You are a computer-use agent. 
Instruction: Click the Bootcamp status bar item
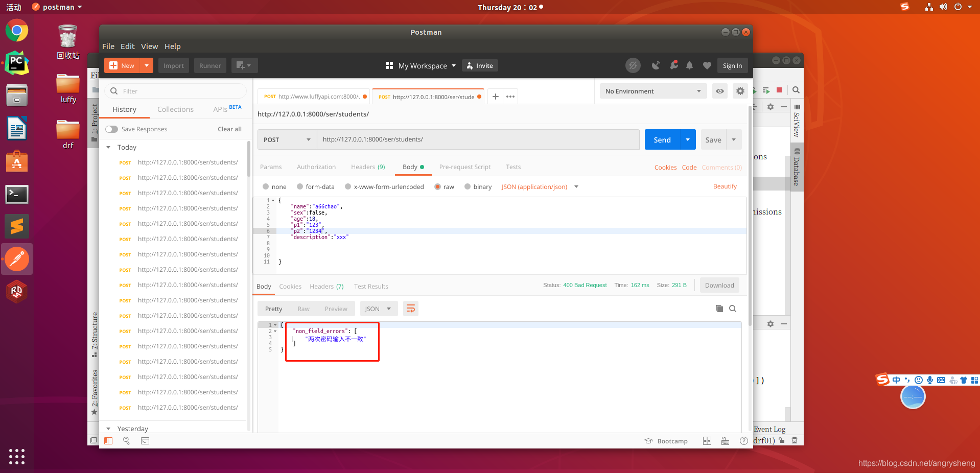666,441
